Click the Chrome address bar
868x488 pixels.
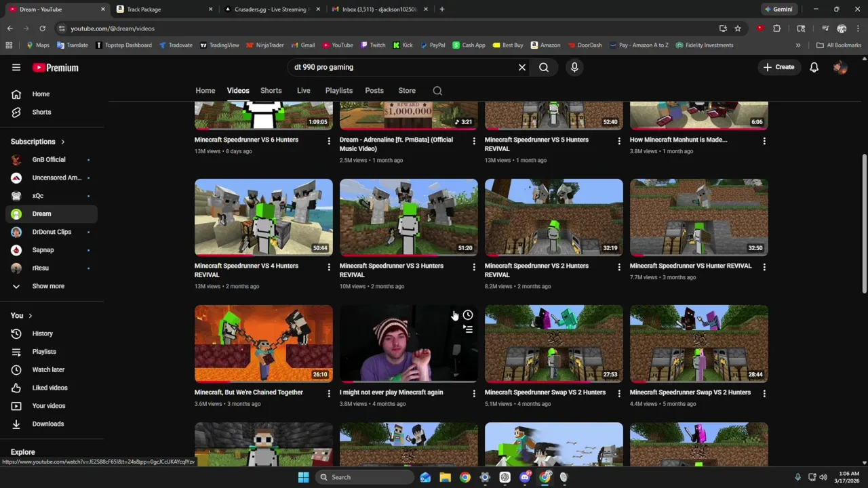[387, 28]
